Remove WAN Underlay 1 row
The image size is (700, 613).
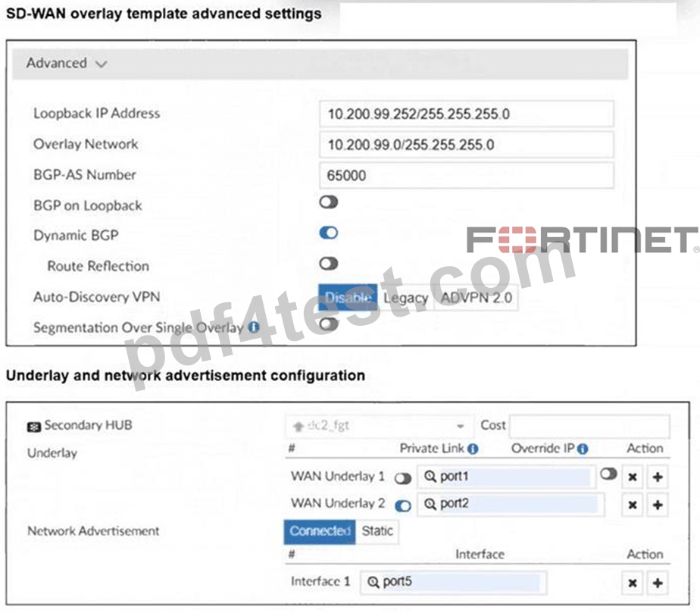(x=632, y=477)
